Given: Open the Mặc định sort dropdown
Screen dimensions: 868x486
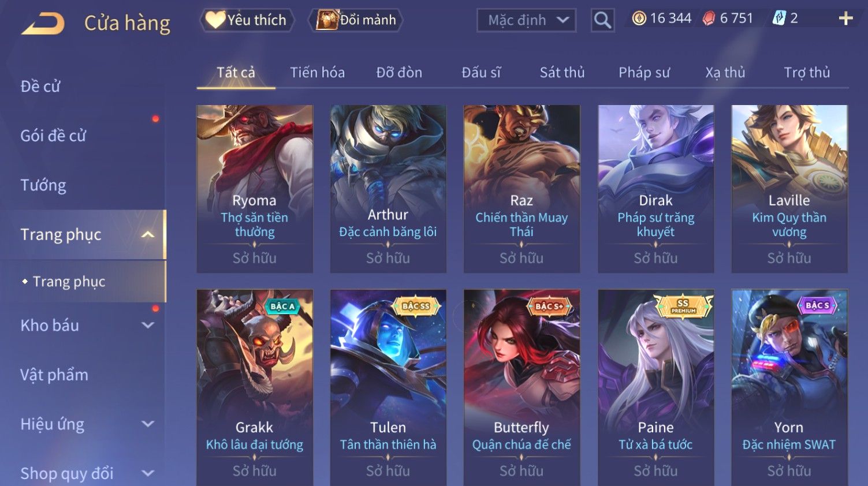Looking at the screenshot, I should (526, 20).
